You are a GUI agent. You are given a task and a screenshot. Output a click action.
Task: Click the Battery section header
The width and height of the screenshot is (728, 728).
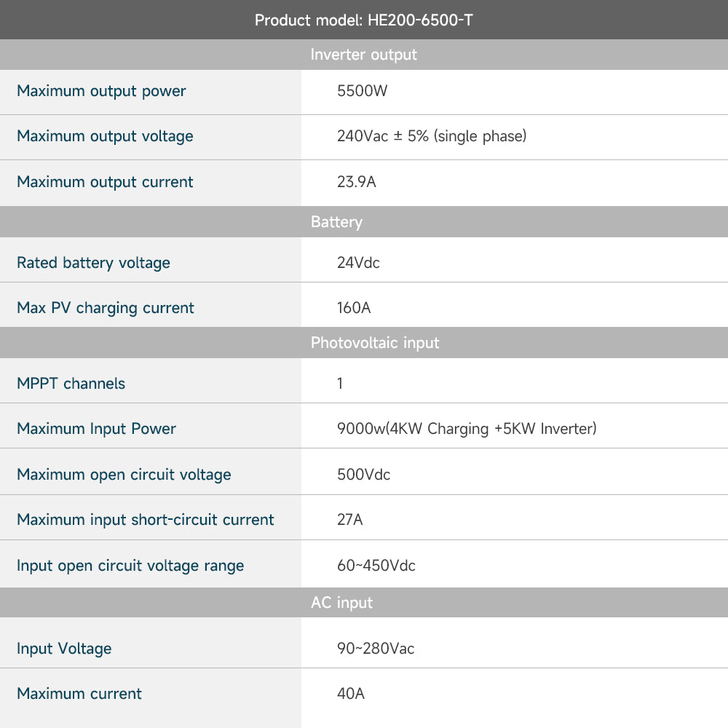click(x=336, y=222)
